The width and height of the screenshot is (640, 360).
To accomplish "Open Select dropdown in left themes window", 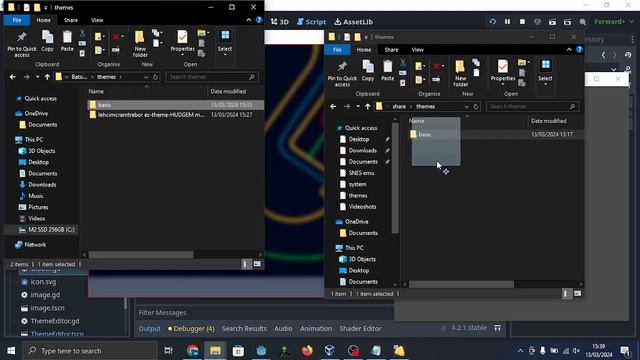I will [x=225, y=42].
